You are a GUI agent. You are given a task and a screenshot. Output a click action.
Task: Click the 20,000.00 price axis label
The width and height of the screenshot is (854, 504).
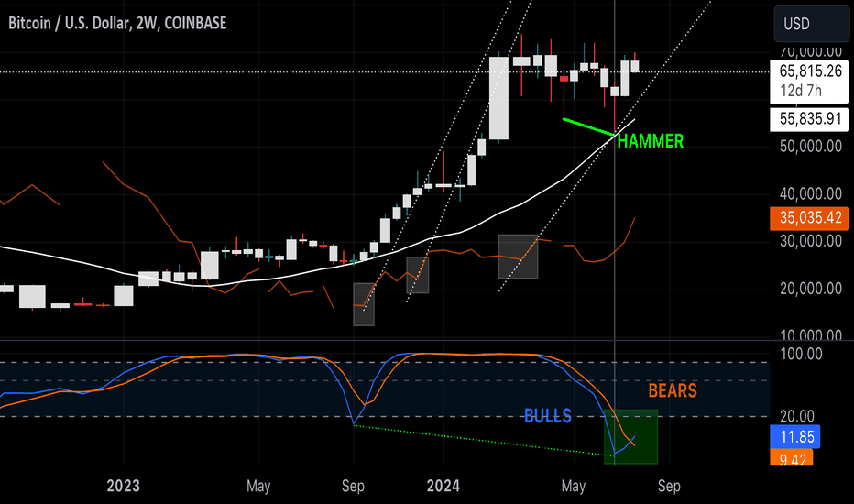[x=810, y=289]
